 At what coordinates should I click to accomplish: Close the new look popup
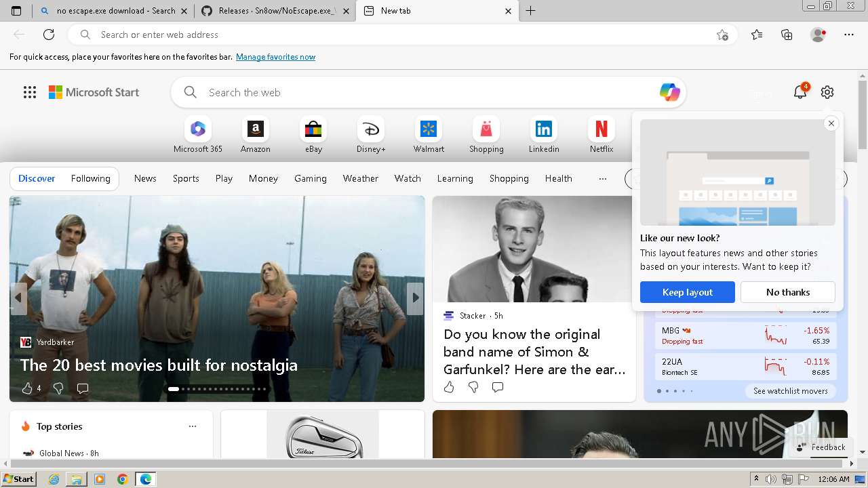831,123
